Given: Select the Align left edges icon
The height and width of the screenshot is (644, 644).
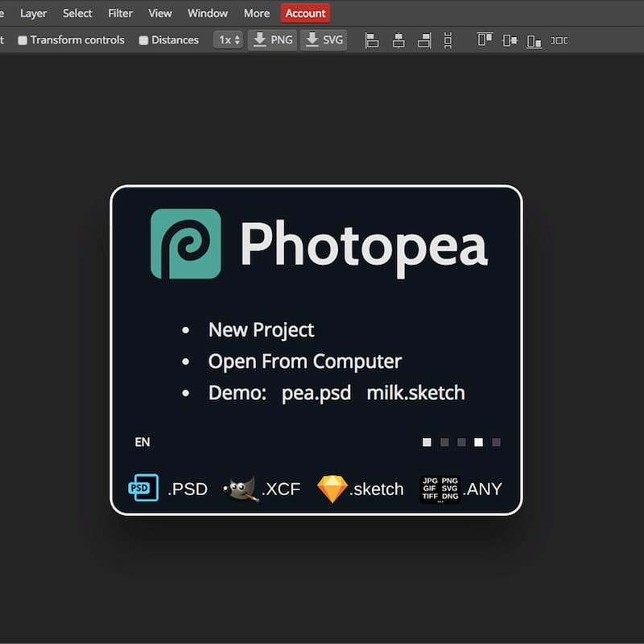Looking at the screenshot, I should 372,39.
